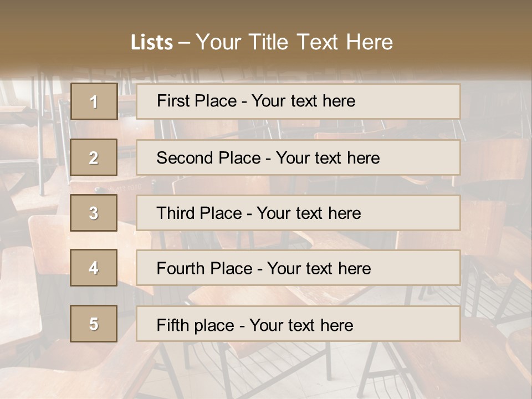Click the number 2 square
This screenshot has width=532, height=399.
pyautogui.click(x=94, y=157)
